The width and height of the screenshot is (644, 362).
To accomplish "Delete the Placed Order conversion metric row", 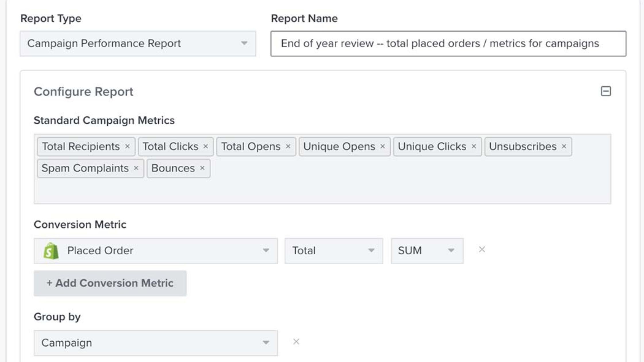I will pyautogui.click(x=482, y=250).
